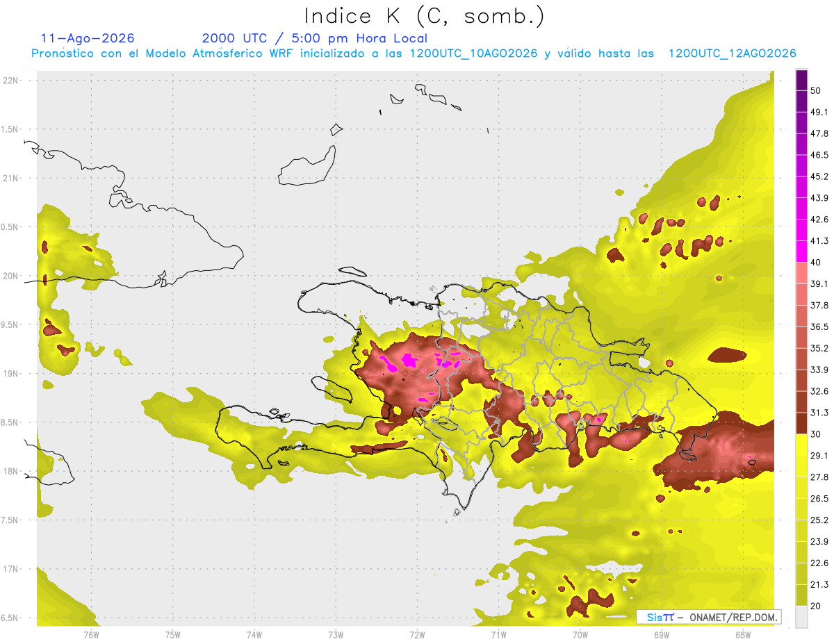
Task: Click the "27.8" color bar value
Action: pos(819,477)
